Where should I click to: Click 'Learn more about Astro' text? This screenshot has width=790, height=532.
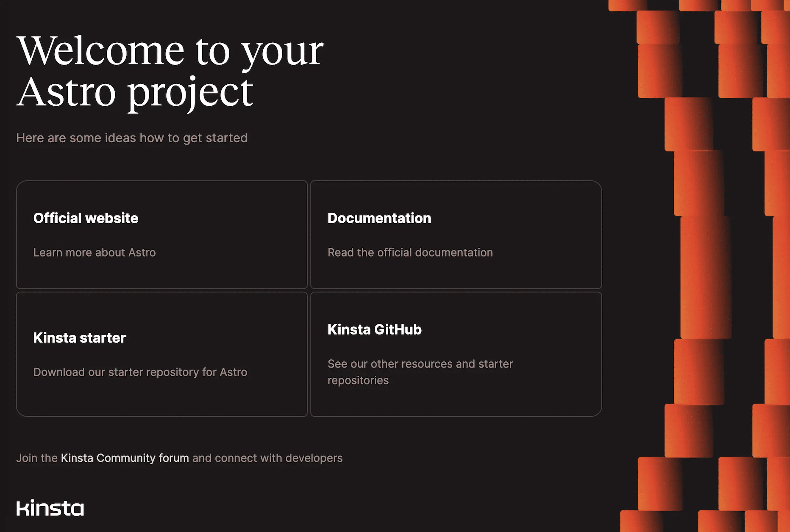[94, 252]
